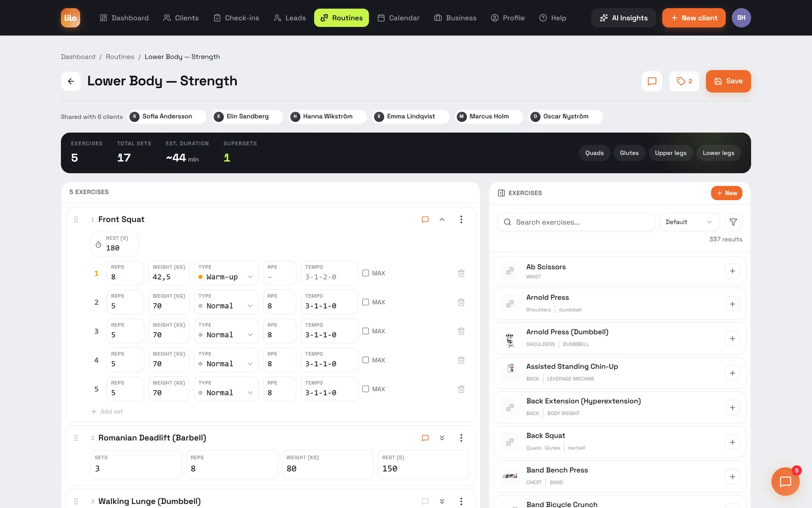Open the exercise filter funnel icon
Image resolution: width=812 pixels, height=508 pixels.
pyautogui.click(x=733, y=222)
